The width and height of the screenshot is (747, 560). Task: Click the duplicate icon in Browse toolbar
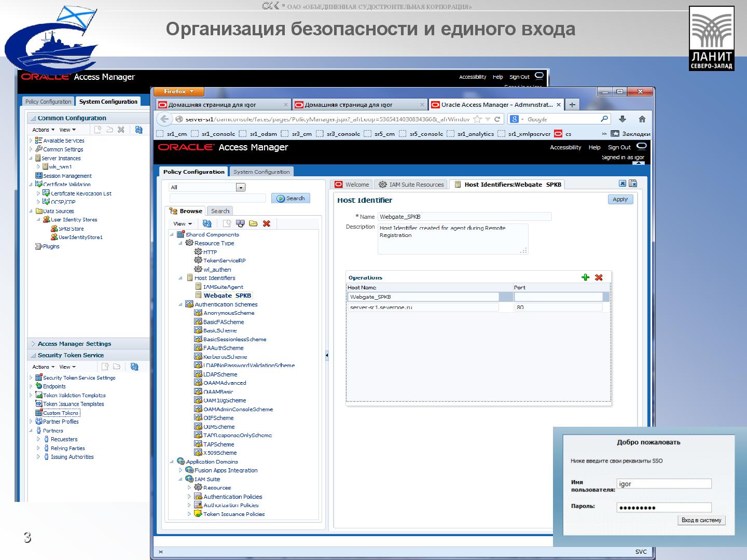coord(240,223)
